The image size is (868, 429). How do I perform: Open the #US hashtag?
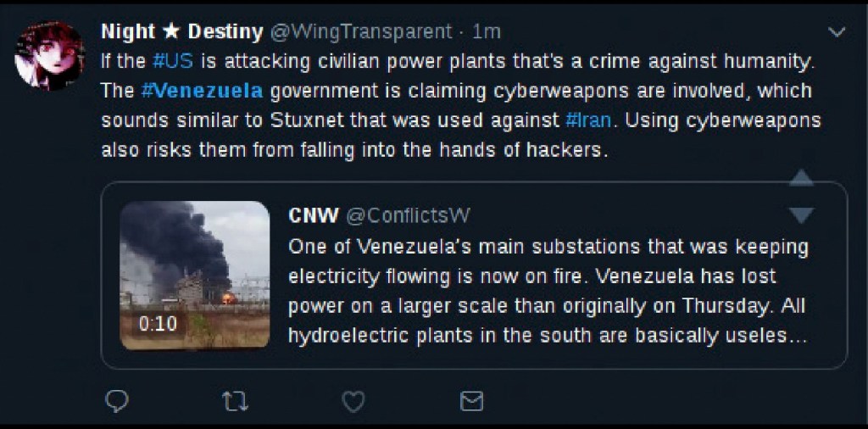pos(173,61)
